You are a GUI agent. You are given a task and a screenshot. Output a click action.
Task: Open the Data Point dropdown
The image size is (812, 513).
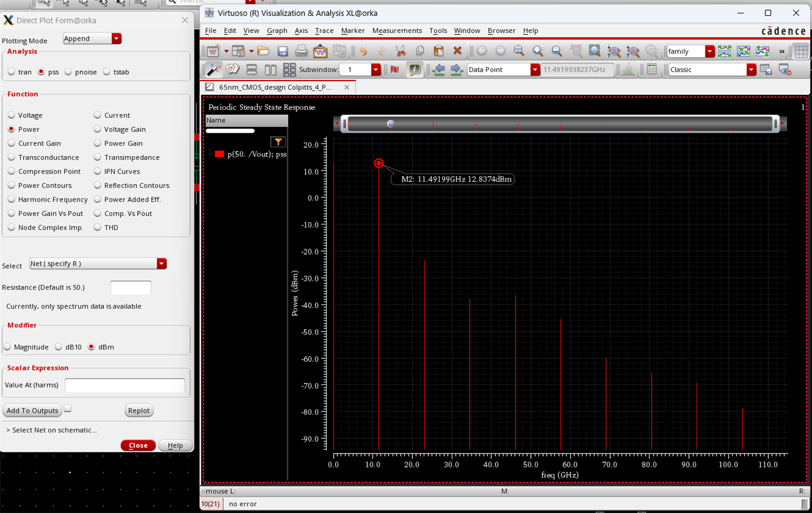[535, 70]
